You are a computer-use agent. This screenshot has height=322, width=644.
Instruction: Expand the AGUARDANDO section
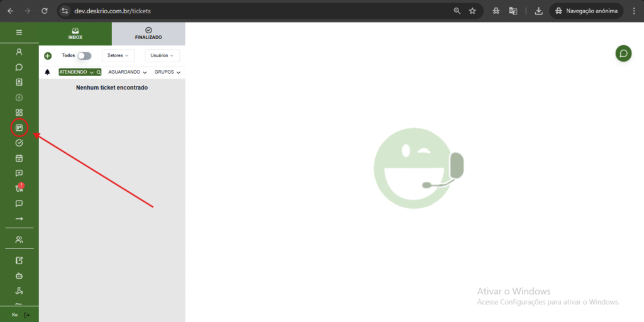[128, 72]
